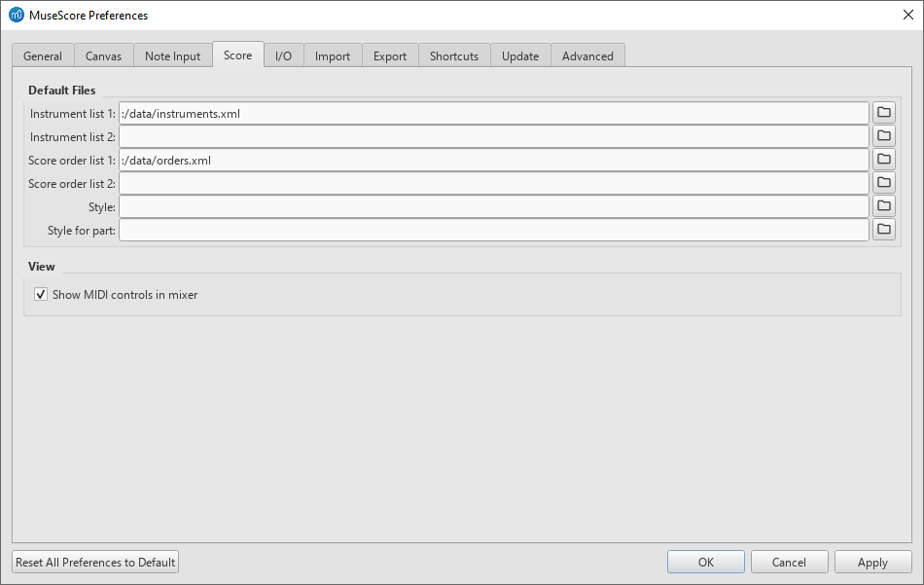Switch to the General tab

coord(43,56)
